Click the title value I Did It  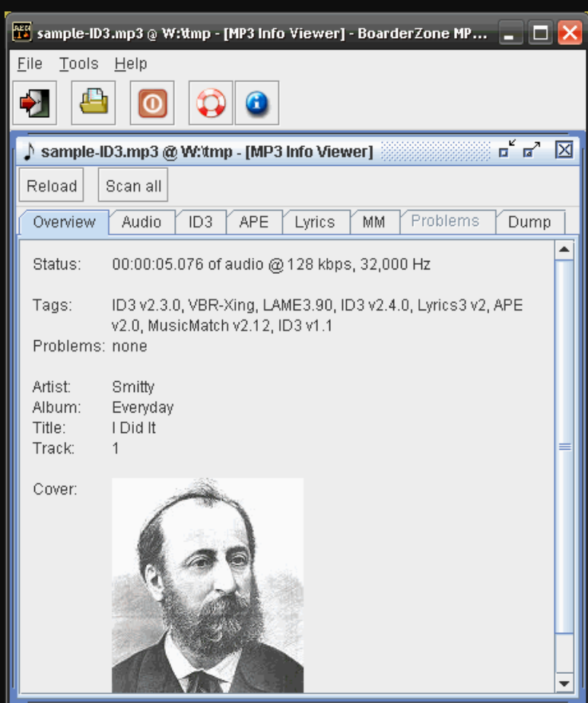pos(134,428)
